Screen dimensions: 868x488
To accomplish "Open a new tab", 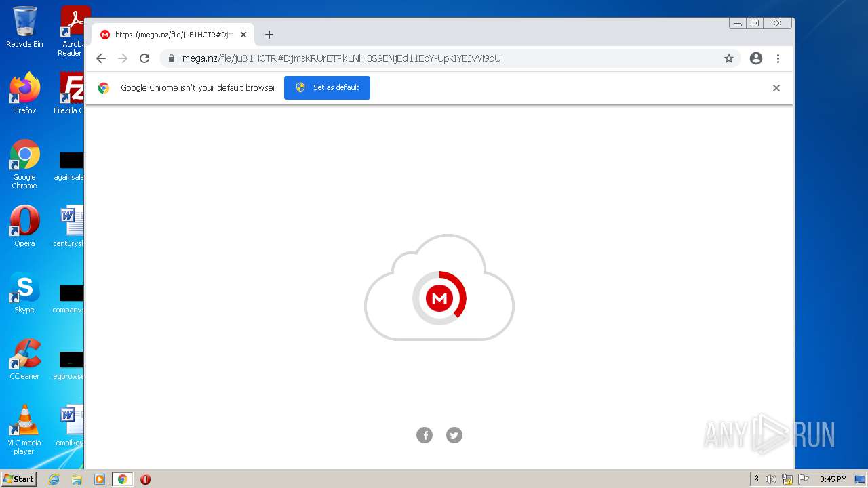I will coord(269,35).
